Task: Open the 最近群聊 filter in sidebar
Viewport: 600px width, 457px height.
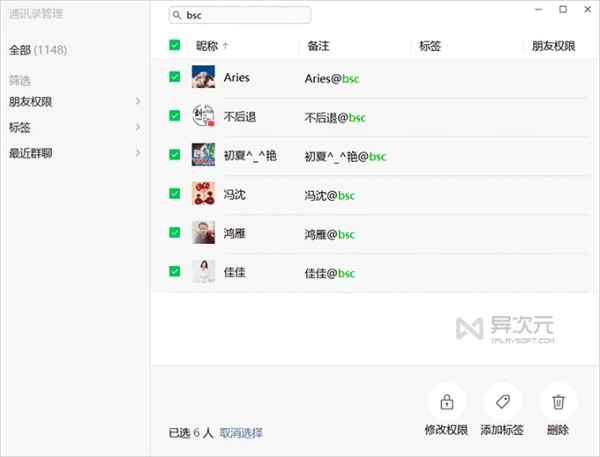Action: pos(75,153)
